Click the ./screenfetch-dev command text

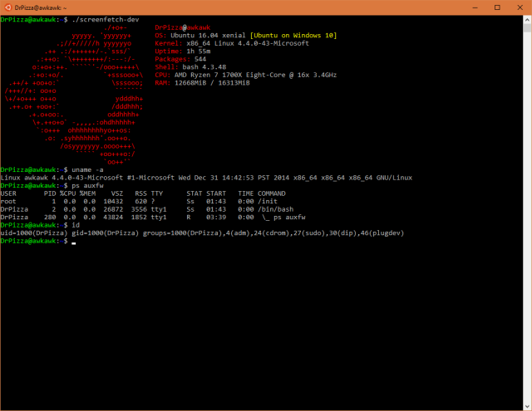coord(106,19)
